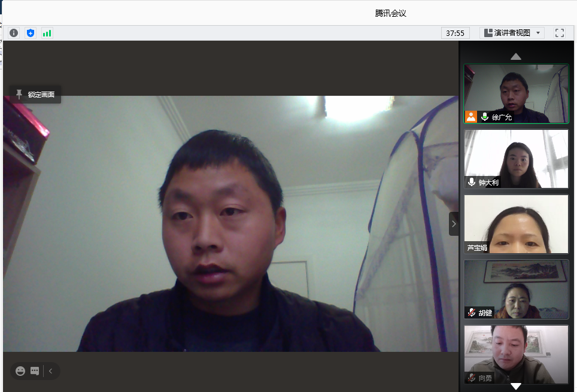Enter fullscreen mode with the expand icon
Viewport: 577px width, 392px height.
pyautogui.click(x=559, y=33)
